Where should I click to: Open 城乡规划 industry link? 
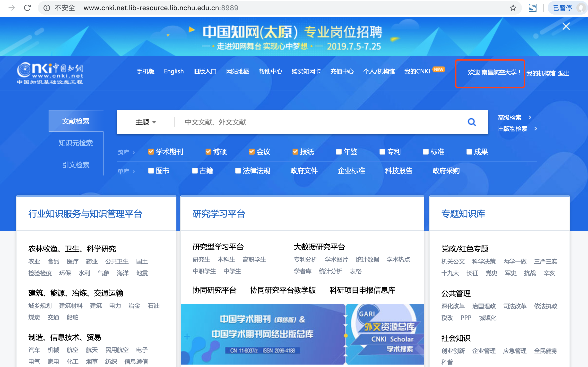tap(40, 306)
